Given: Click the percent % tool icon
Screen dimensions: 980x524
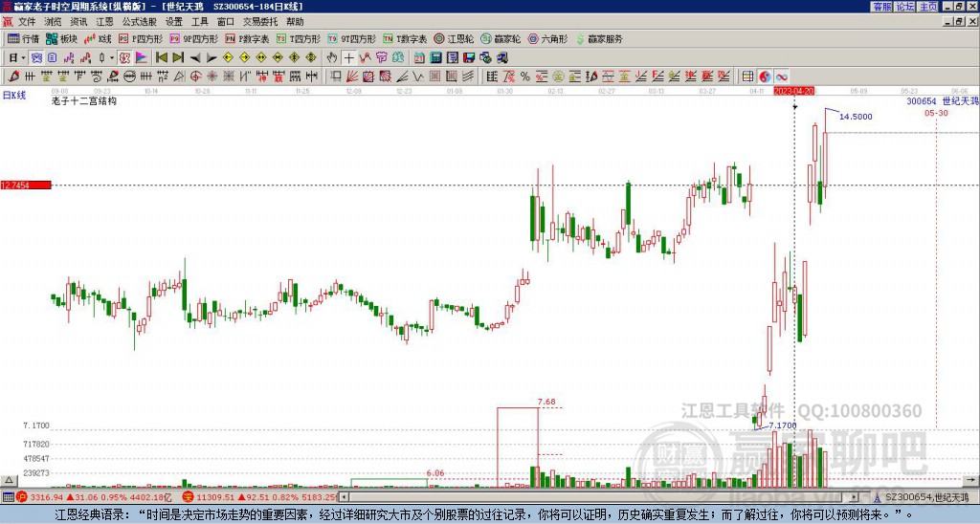Looking at the screenshot, I should (525, 76).
